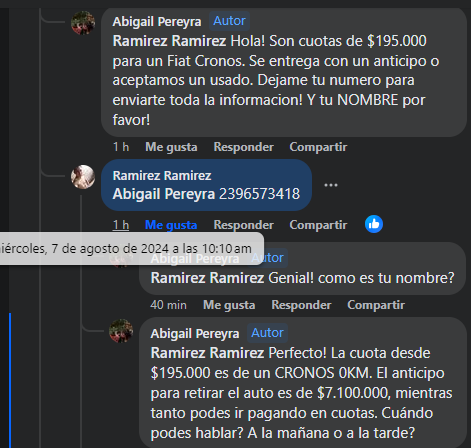471x448 pixels.
Task: Toggle Me gusta on Ramirez's phone number comment
Action: pyautogui.click(x=171, y=225)
